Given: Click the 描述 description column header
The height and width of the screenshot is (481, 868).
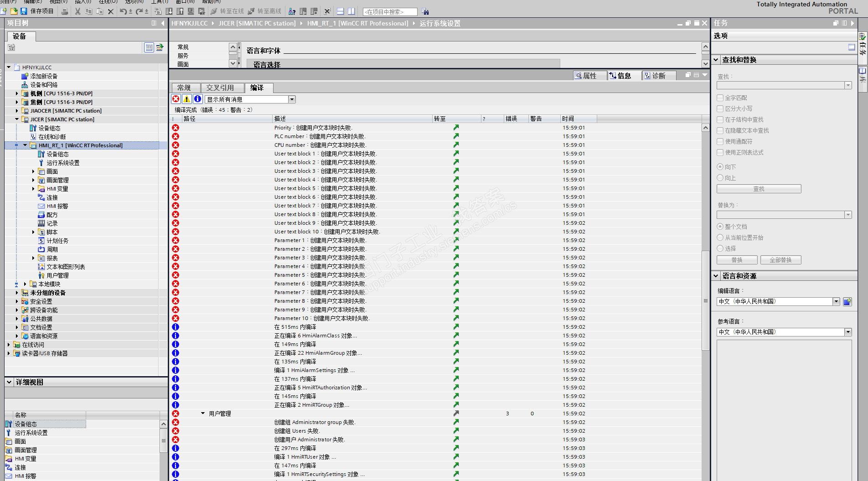Looking at the screenshot, I should pos(352,119).
